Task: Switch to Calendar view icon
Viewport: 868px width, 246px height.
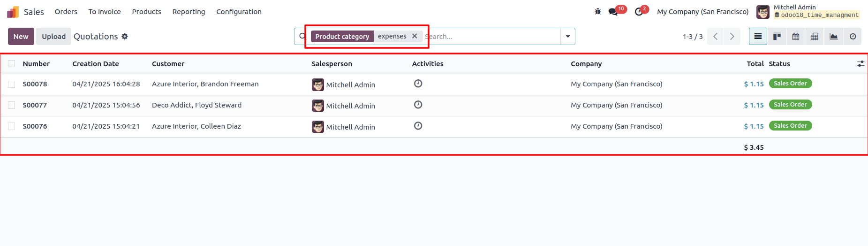Action: [x=796, y=37]
